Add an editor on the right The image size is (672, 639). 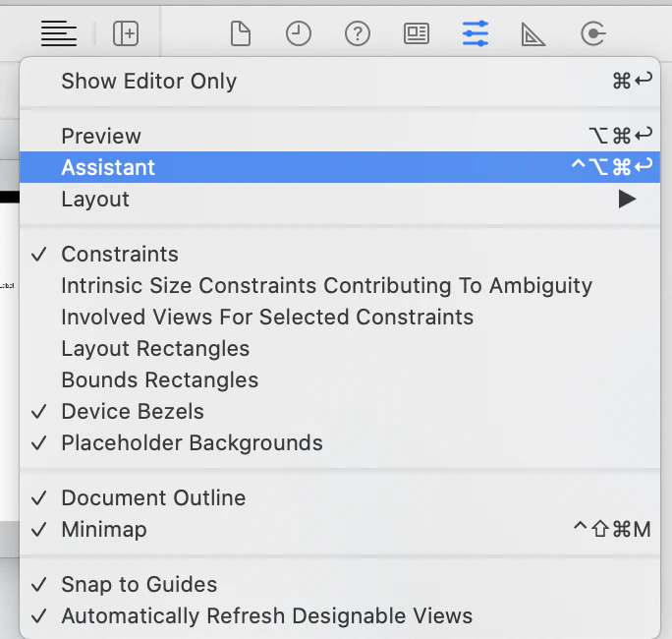coord(126,33)
